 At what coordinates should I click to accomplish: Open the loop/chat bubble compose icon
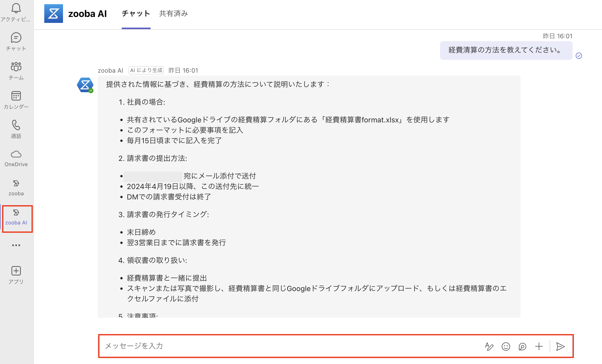point(522,346)
